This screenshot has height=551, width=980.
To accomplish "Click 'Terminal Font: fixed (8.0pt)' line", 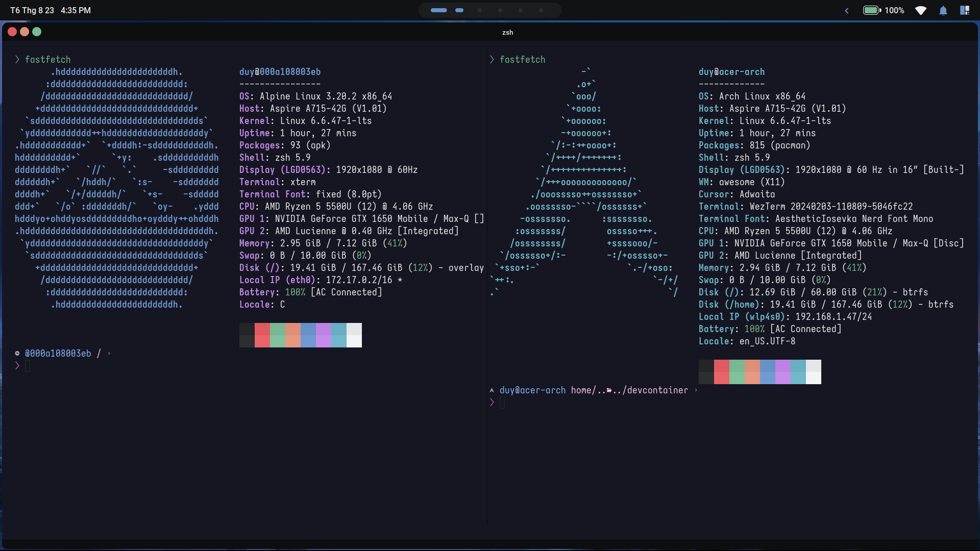I will coord(311,194).
